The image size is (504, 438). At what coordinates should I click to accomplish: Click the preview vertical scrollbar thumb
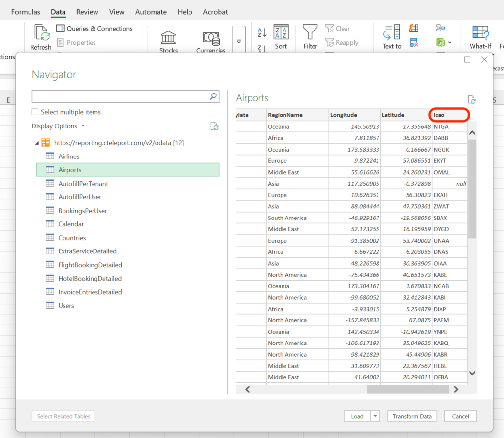coord(472,189)
